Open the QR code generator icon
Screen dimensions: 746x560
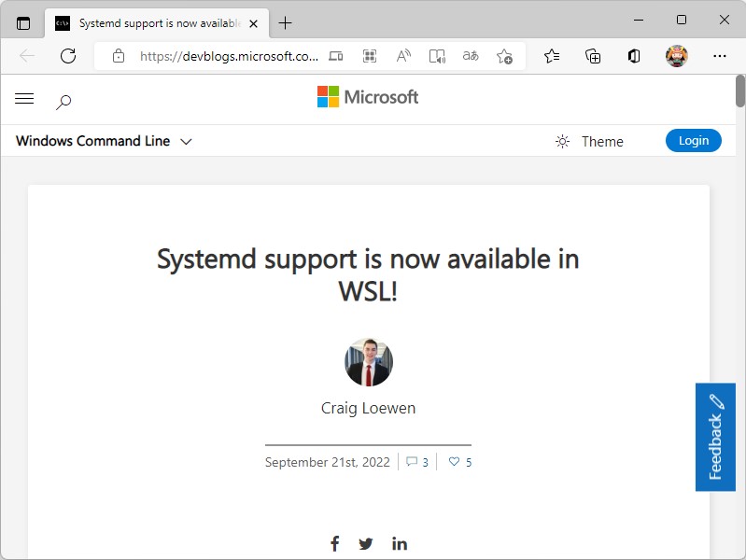pos(370,56)
